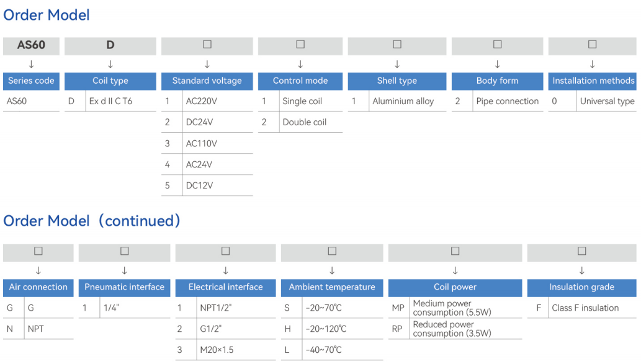This screenshot has width=641, height=364.
Task: Click the arrow above Body form header
Action: [x=498, y=64]
